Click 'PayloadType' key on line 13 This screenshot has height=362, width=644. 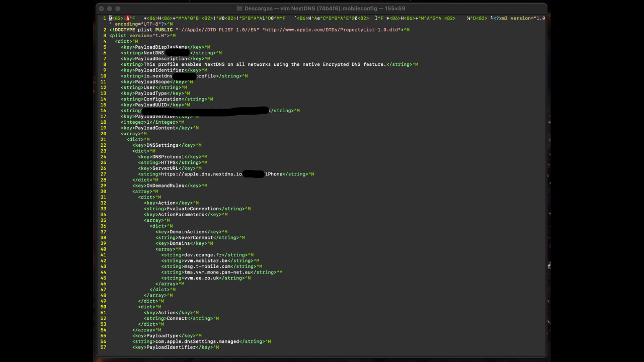[x=151, y=94]
